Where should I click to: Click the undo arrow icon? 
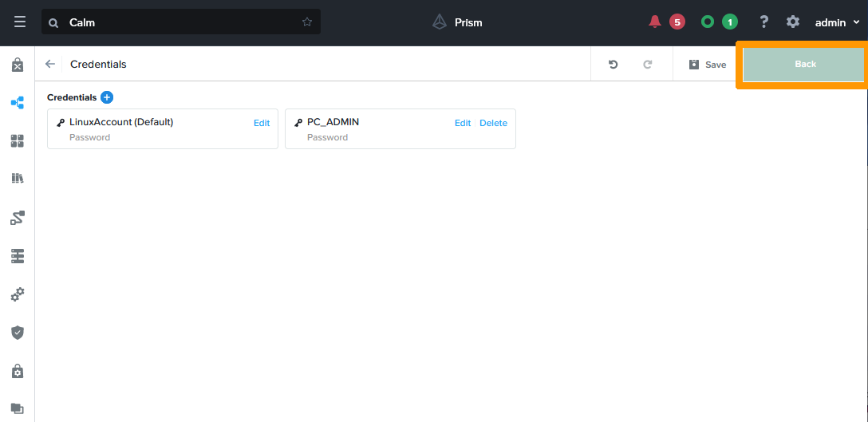[x=613, y=65]
